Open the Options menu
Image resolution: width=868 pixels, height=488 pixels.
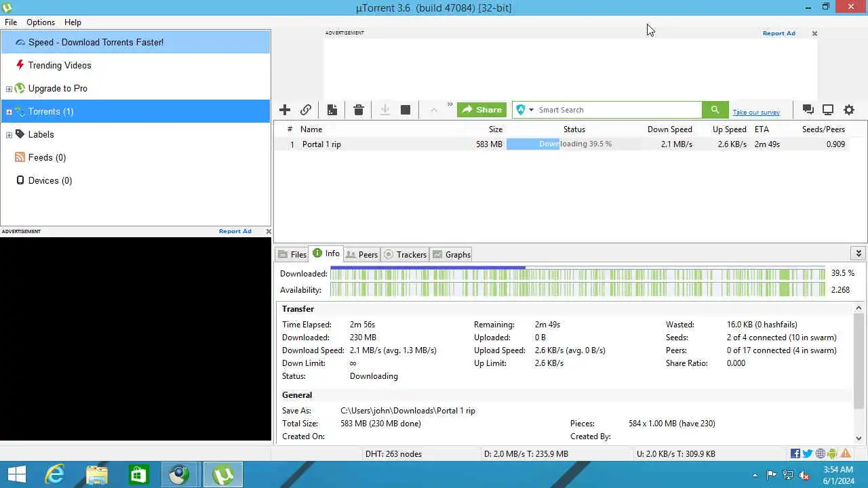(x=41, y=22)
